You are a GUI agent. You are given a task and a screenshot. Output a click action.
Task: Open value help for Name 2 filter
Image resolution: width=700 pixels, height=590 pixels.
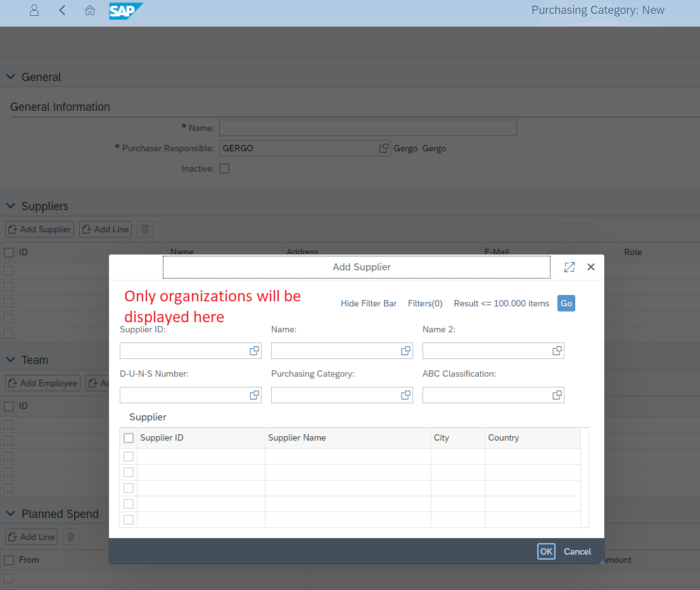(x=557, y=351)
